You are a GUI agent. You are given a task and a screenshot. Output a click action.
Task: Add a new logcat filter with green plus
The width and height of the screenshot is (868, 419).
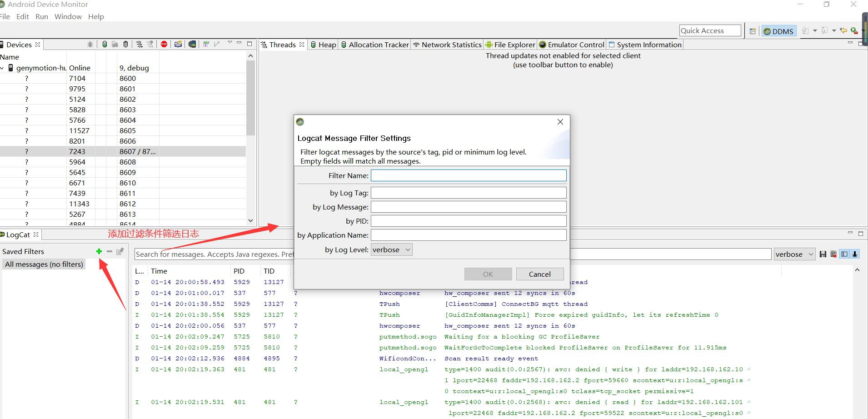(x=99, y=251)
